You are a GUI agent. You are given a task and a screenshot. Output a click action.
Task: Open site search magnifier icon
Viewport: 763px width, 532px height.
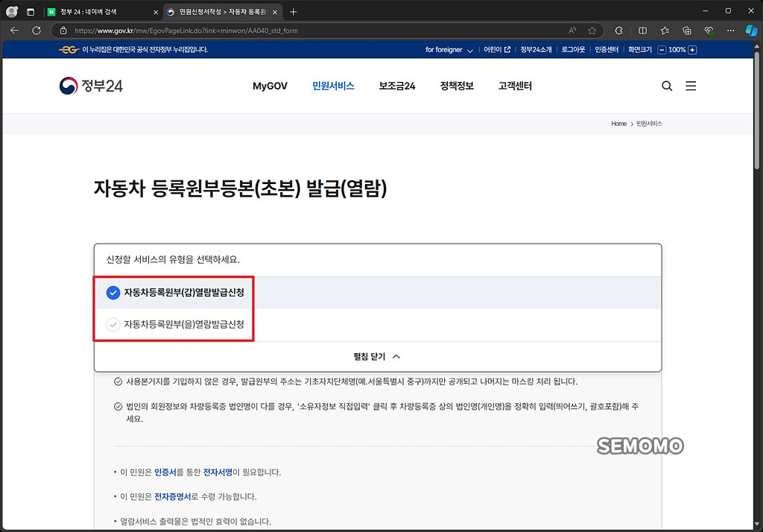[667, 86]
